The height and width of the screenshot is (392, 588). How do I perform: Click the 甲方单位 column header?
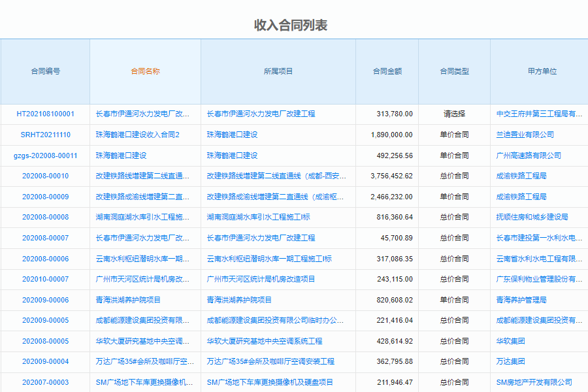point(542,71)
